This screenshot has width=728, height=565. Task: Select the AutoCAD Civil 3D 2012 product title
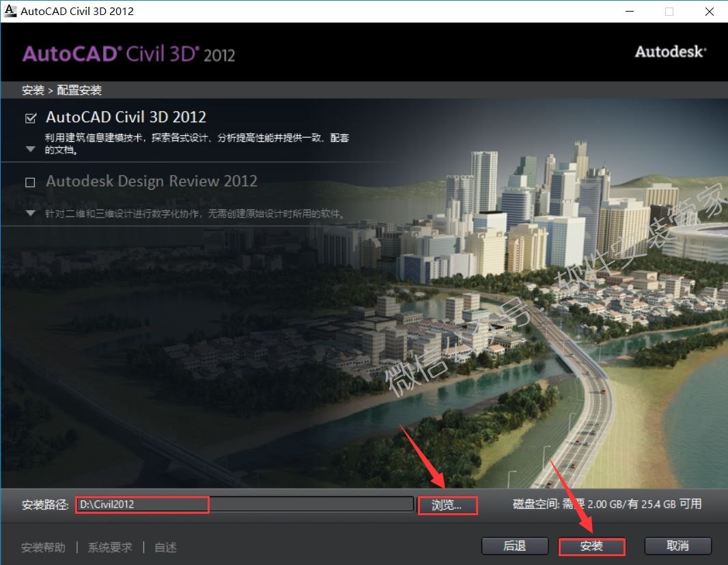tap(126, 117)
